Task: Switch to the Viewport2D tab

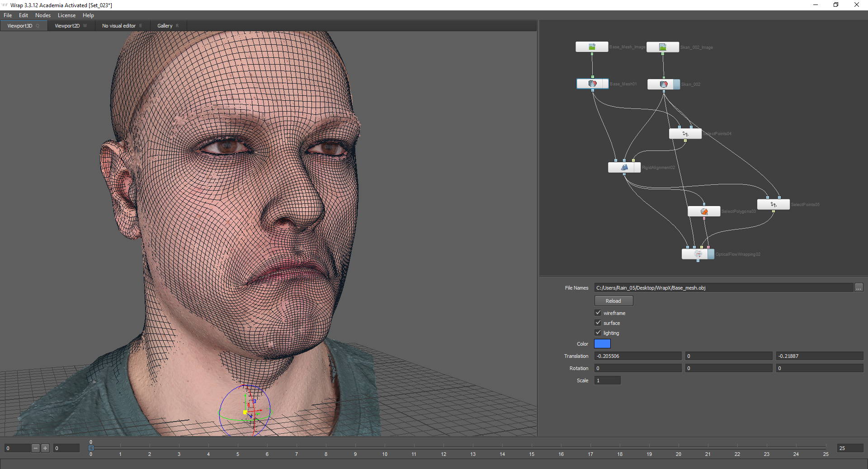Action: pyautogui.click(x=67, y=26)
